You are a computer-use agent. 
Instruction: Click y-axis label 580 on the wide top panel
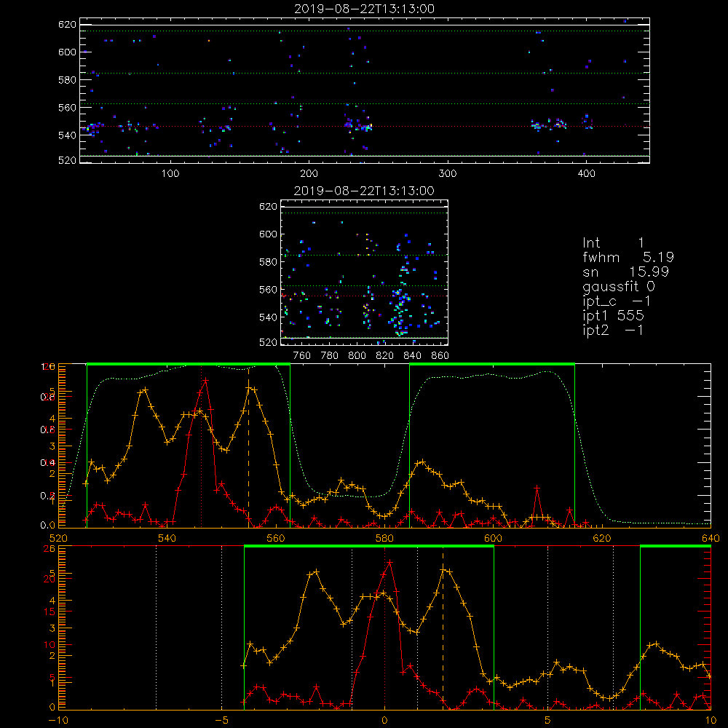click(67, 80)
